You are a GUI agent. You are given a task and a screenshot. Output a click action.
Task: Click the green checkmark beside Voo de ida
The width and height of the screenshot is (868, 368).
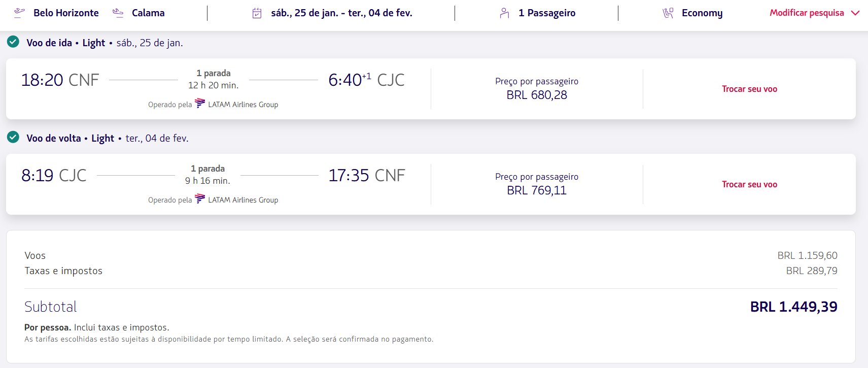[13, 42]
